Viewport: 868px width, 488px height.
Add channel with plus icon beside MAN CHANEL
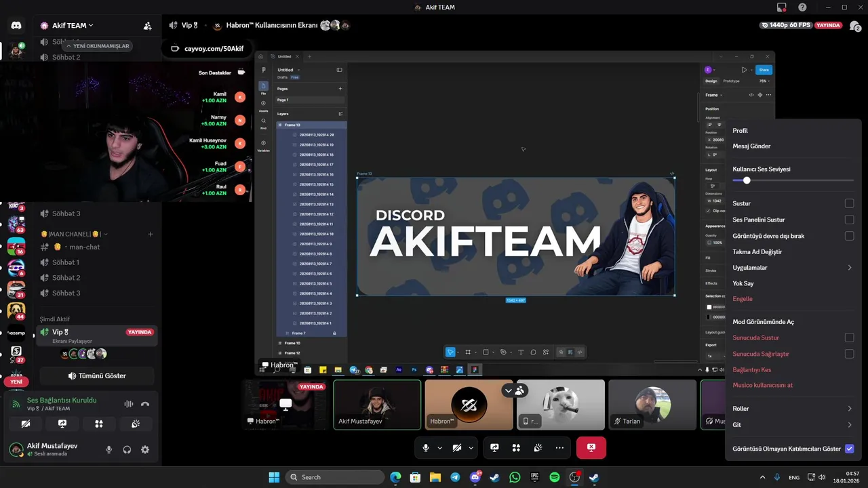tap(151, 234)
